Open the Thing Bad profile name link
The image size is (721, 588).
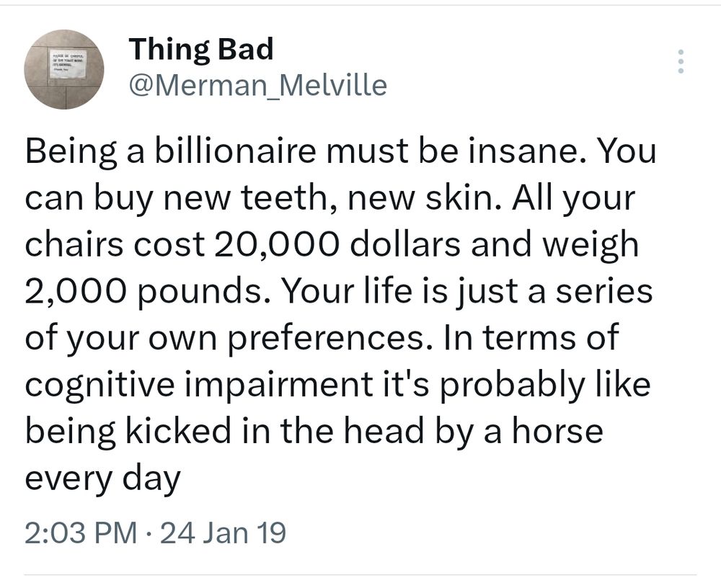[x=200, y=49]
